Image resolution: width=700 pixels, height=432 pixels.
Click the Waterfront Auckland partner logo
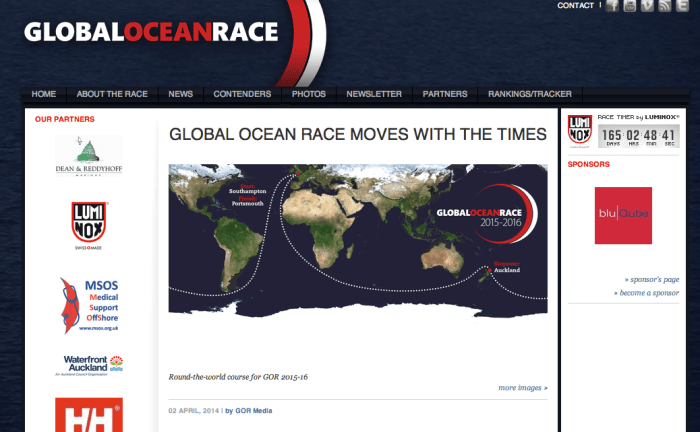pos(89,364)
